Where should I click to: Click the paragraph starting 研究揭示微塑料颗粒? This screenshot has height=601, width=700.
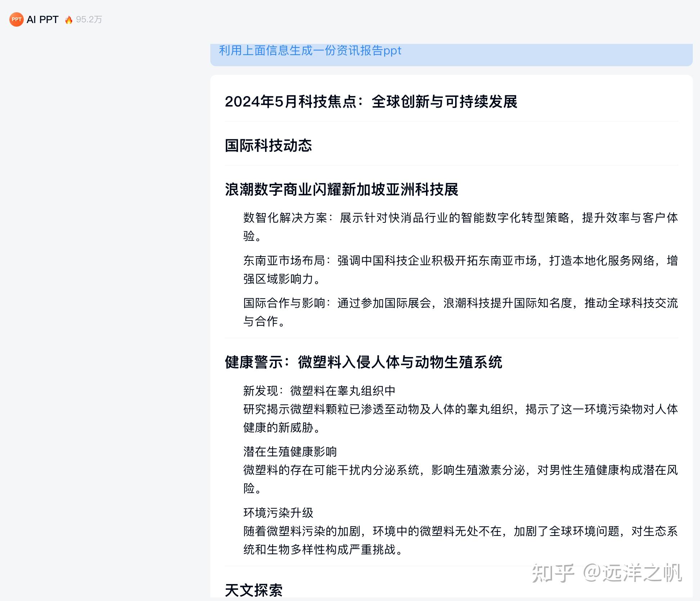tap(461, 418)
